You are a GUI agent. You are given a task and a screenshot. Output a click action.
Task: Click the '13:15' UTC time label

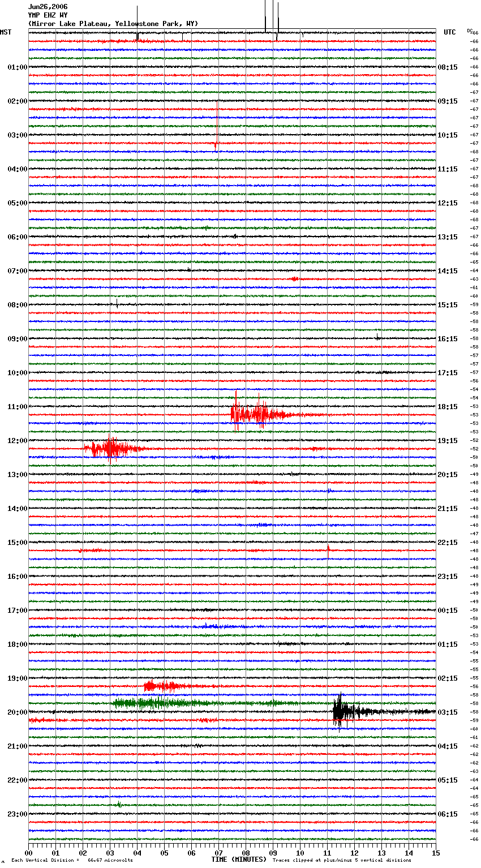[x=448, y=237]
